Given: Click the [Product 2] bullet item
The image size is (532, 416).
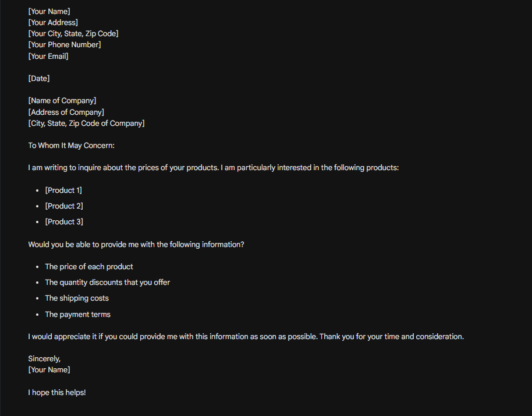Looking at the screenshot, I should click(64, 206).
